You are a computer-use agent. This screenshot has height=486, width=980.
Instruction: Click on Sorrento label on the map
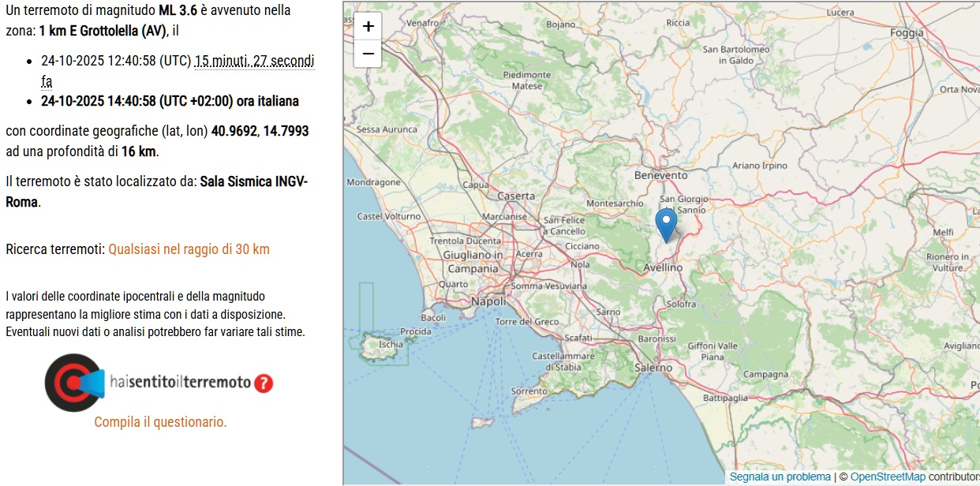pyautogui.click(x=529, y=391)
